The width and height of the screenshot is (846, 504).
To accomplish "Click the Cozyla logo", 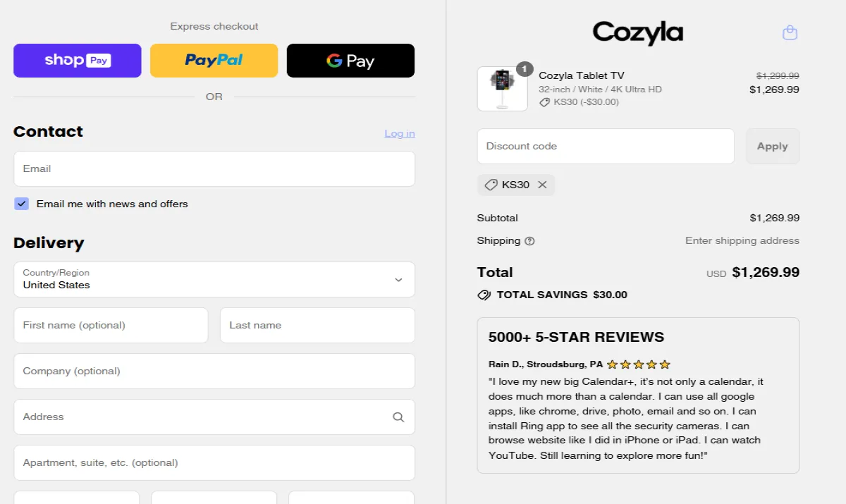I will [637, 32].
